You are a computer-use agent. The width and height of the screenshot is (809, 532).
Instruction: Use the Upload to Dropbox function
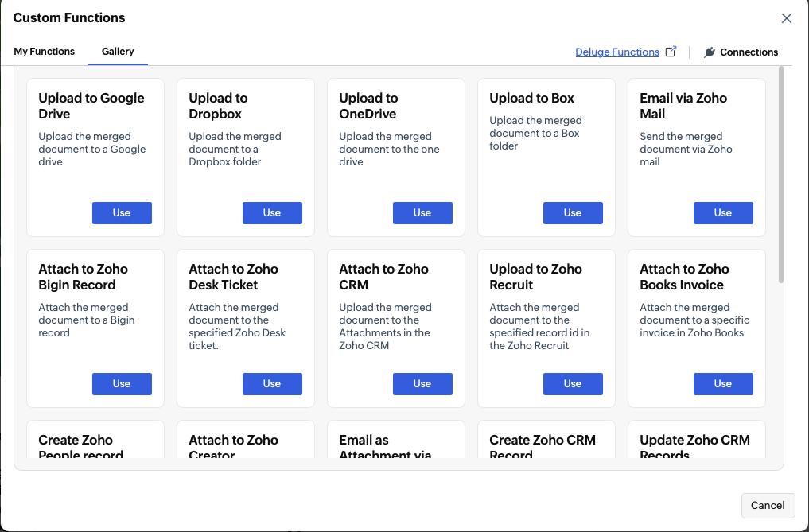(272, 213)
